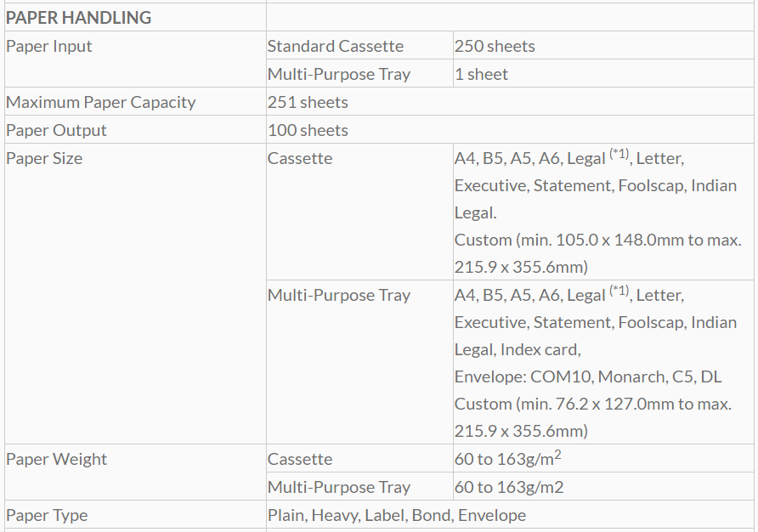Select the Paper Input row label

[x=48, y=46]
